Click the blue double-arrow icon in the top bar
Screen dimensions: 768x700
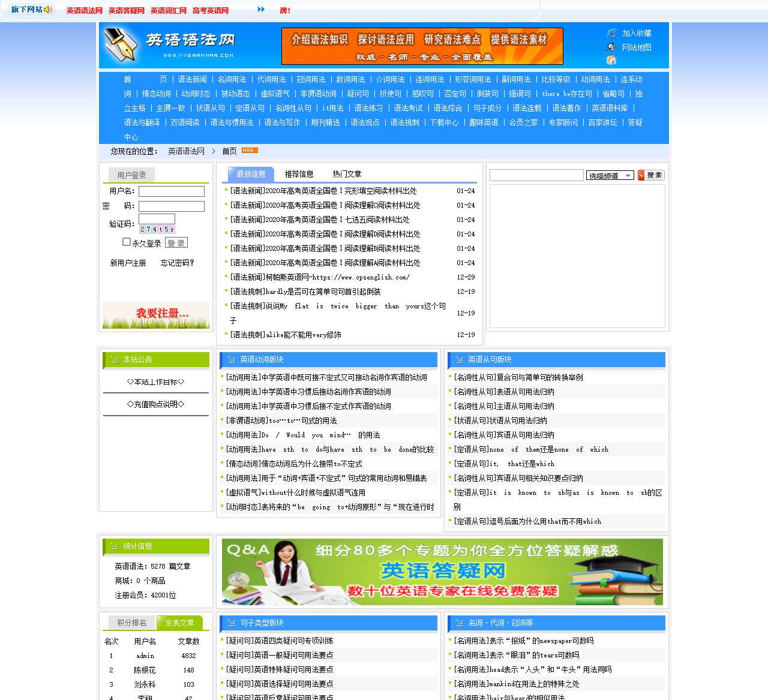(261, 10)
